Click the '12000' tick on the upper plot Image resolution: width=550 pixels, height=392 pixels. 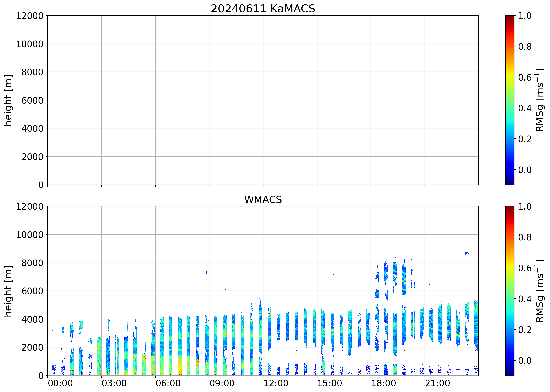pos(30,16)
